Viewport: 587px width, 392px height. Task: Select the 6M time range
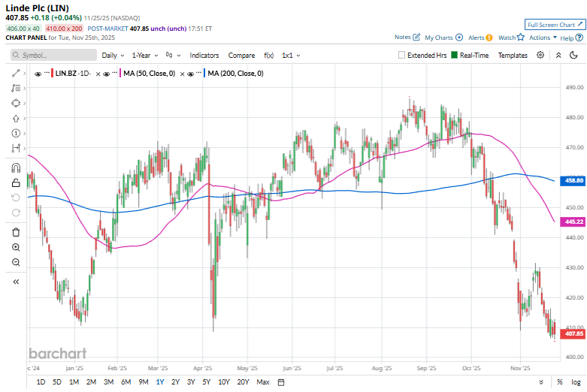tap(126, 382)
